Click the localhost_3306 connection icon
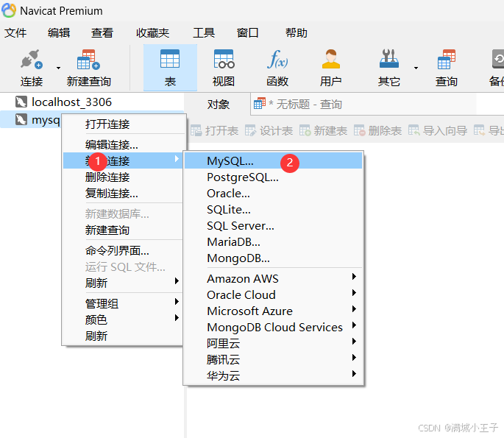504x438 pixels. 21,102
